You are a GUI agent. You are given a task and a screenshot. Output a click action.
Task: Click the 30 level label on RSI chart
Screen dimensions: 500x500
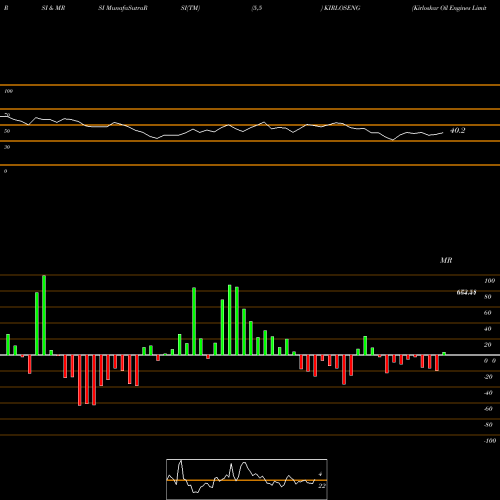pyautogui.click(x=7, y=147)
